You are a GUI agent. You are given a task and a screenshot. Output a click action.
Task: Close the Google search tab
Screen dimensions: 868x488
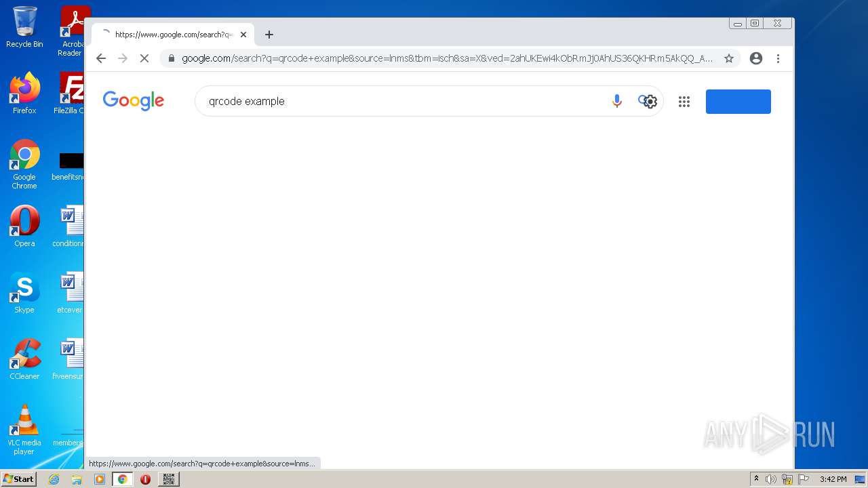tap(243, 35)
